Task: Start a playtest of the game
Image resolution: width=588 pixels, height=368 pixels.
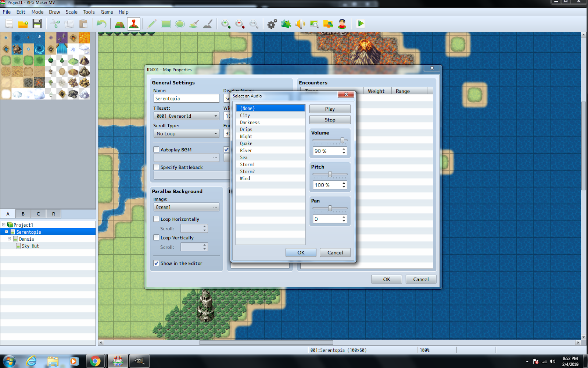Action: pos(360,24)
